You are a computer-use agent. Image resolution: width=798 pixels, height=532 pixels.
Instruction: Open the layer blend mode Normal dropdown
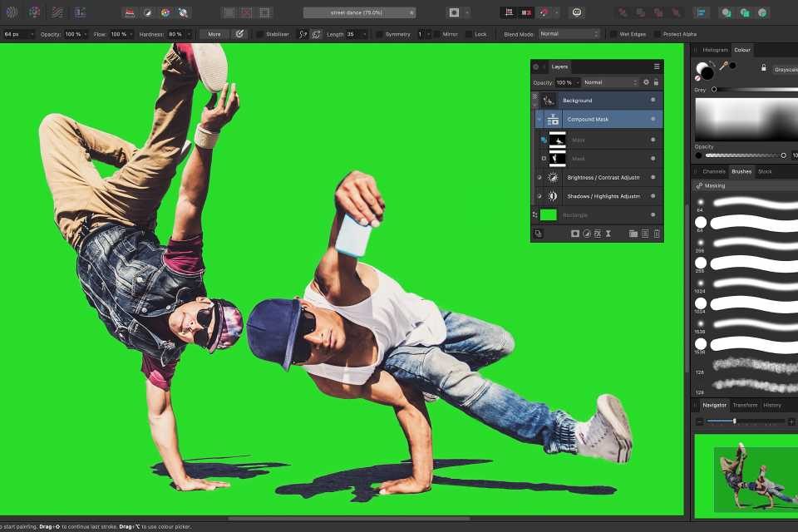pos(610,82)
